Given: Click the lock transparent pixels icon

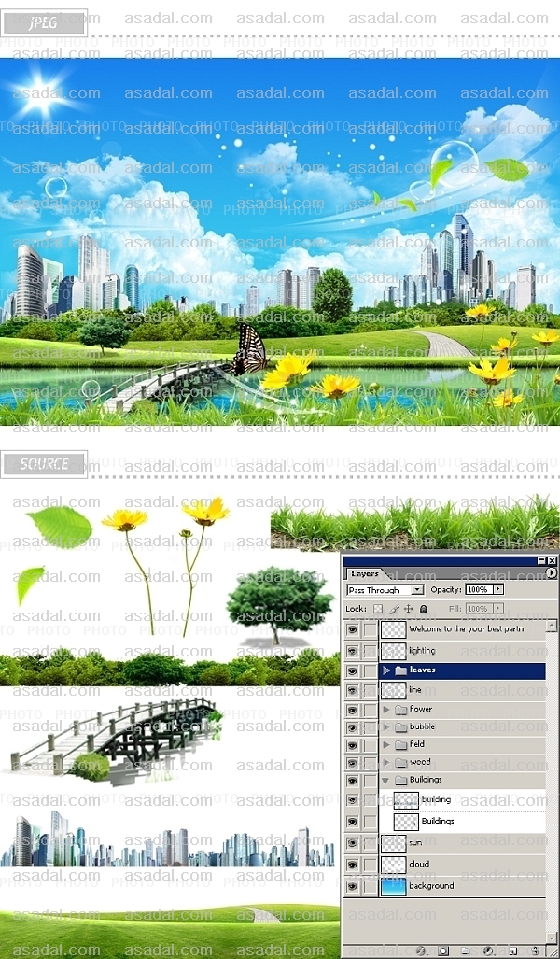Looking at the screenshot, I should tap(378, 609).
